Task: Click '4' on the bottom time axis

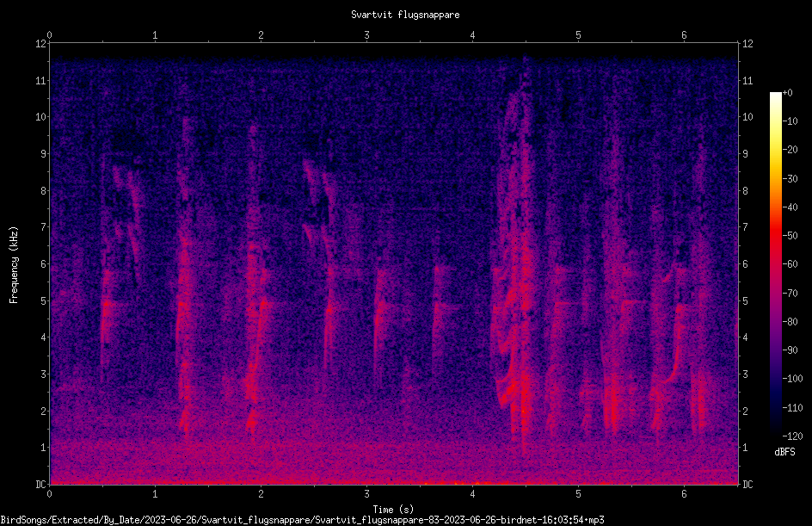Action: 472,494
